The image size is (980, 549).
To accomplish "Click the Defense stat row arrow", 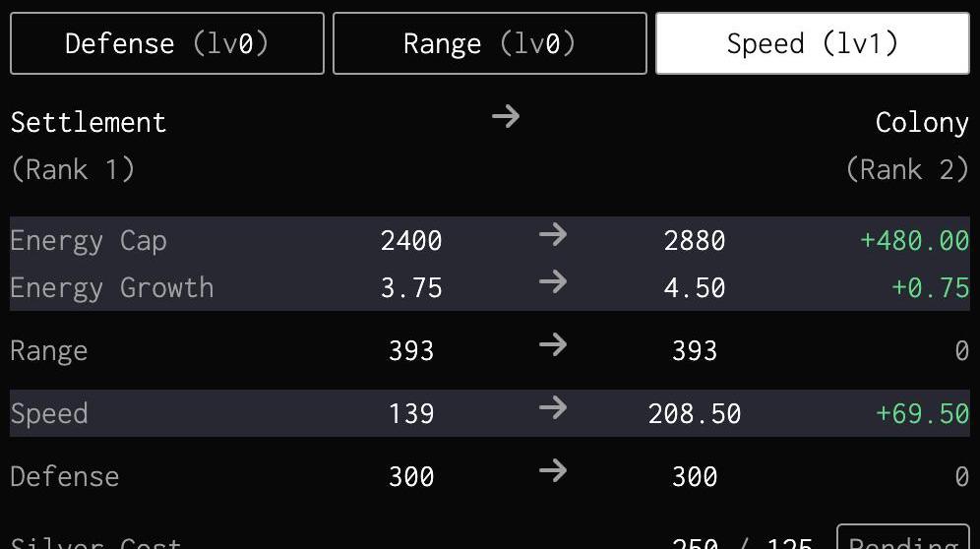I will pyautogui.click(x=553, y=471).
